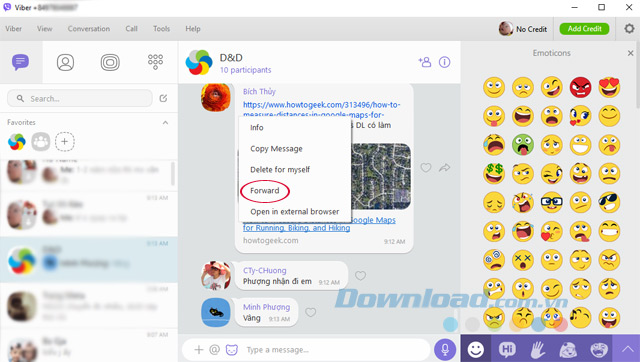This screenshot has height=362, width=640.
Task: Click the Bích Thủy sender name
Action: point(259,91)
